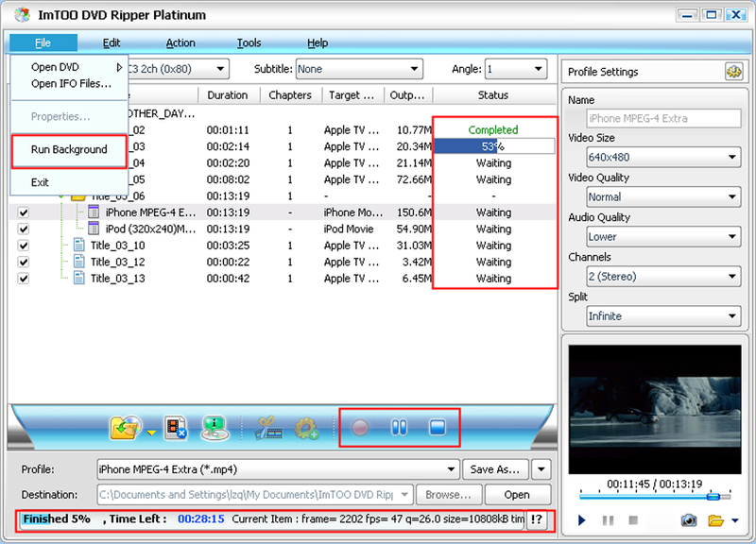This screenshot has height=544, width=756.
Task: Click the ImTOO application icon in the title bar
Action: tap(22, 15)
